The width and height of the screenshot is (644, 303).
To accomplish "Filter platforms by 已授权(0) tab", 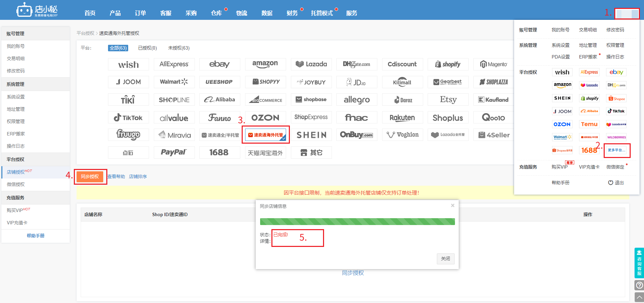I will click(x=147, y=48).
